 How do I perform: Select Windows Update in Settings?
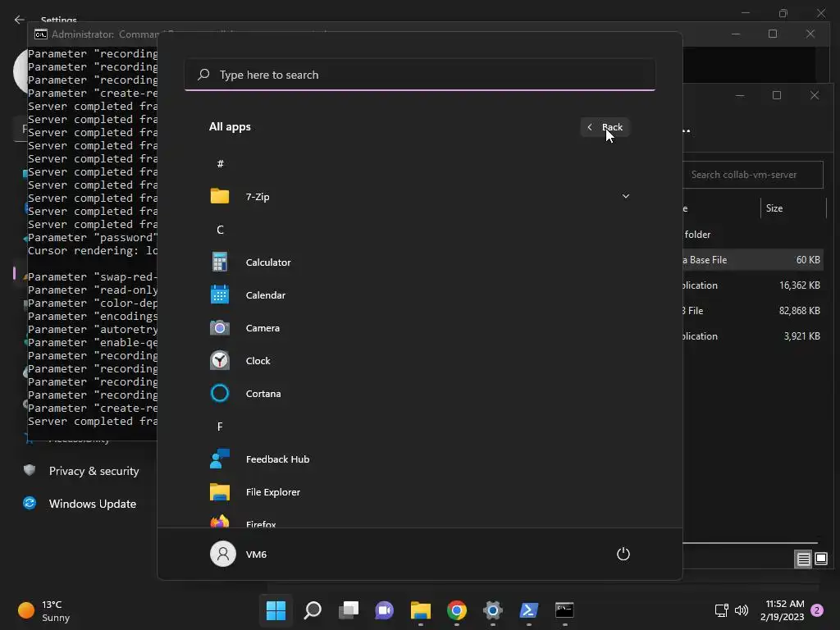[81, 504]
